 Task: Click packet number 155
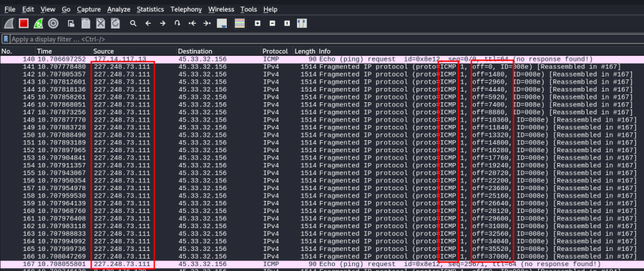[29, 173]
